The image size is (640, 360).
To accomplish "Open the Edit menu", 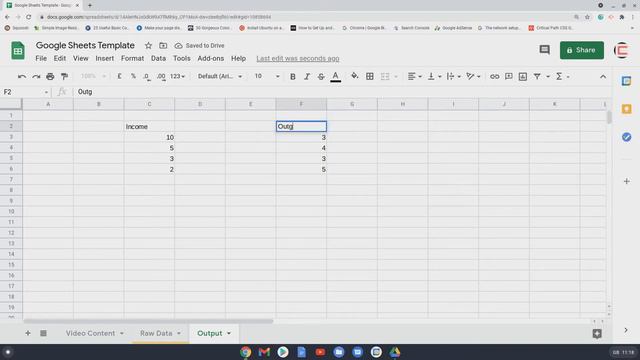I will [x=60, y=58].
